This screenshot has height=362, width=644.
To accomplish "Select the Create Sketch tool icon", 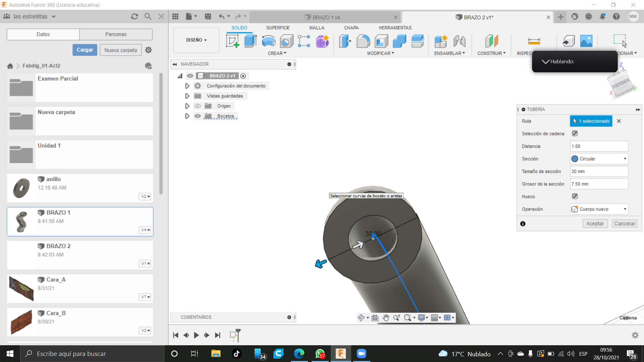I will click(232, 41).
